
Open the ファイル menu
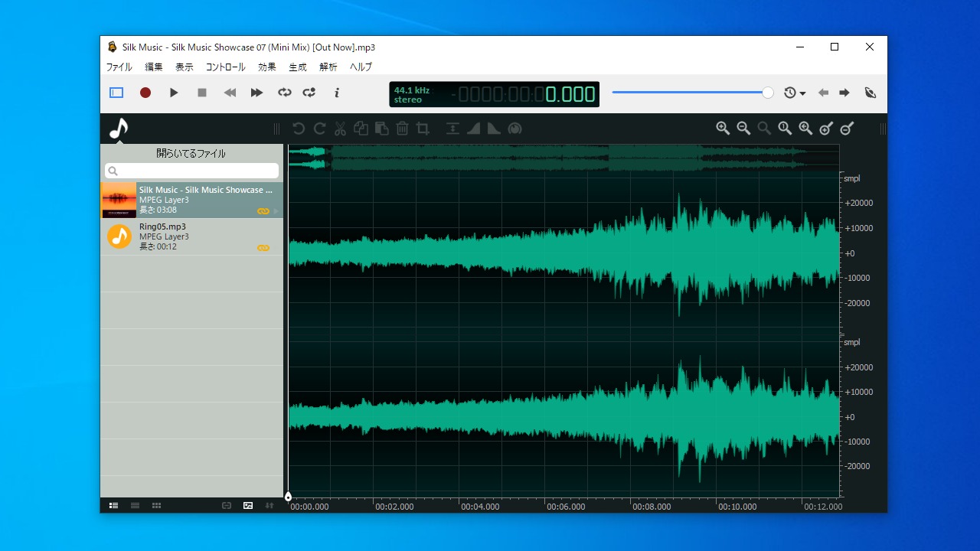(119, 67)
